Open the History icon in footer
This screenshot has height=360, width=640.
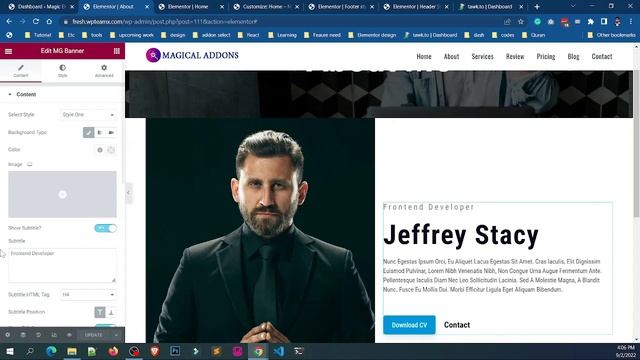38,335
